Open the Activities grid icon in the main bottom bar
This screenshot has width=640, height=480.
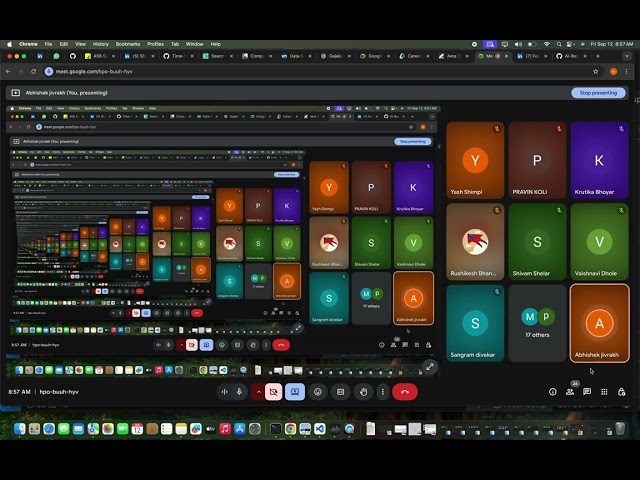tap(604, 392)
